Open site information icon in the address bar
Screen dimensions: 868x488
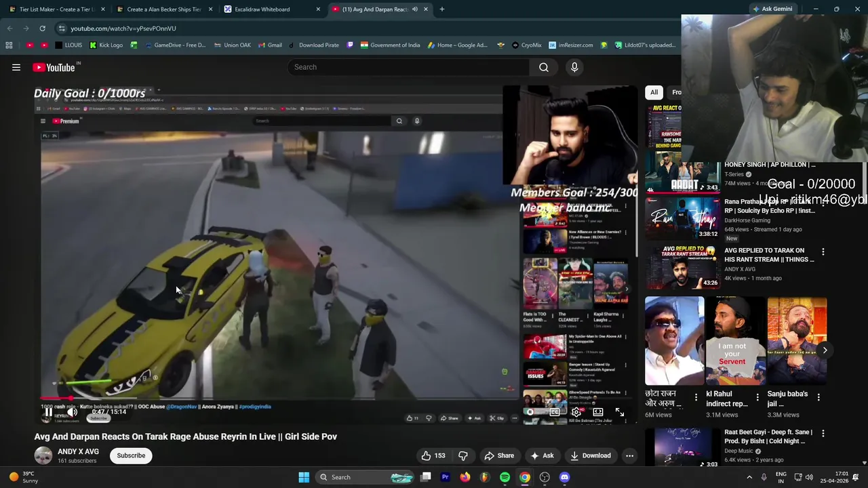62,28
